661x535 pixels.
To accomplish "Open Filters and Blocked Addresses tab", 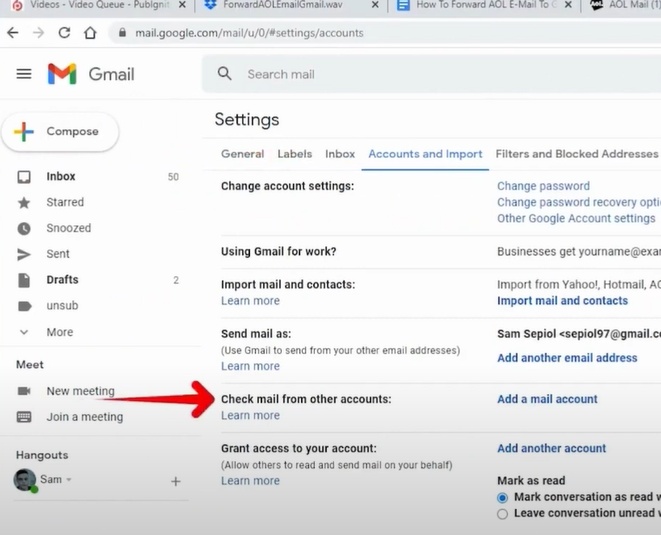I will [x=577, y=154].
